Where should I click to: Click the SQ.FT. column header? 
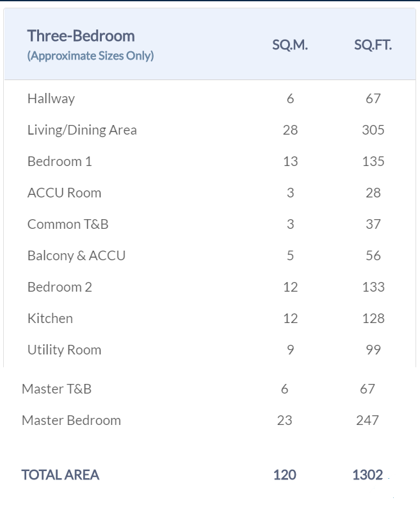(373, 45)
